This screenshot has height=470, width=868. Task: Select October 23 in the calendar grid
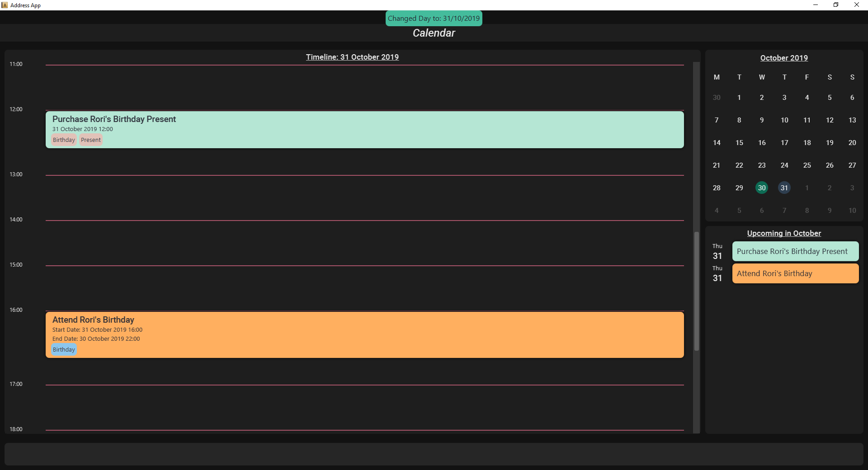point(762,165)
